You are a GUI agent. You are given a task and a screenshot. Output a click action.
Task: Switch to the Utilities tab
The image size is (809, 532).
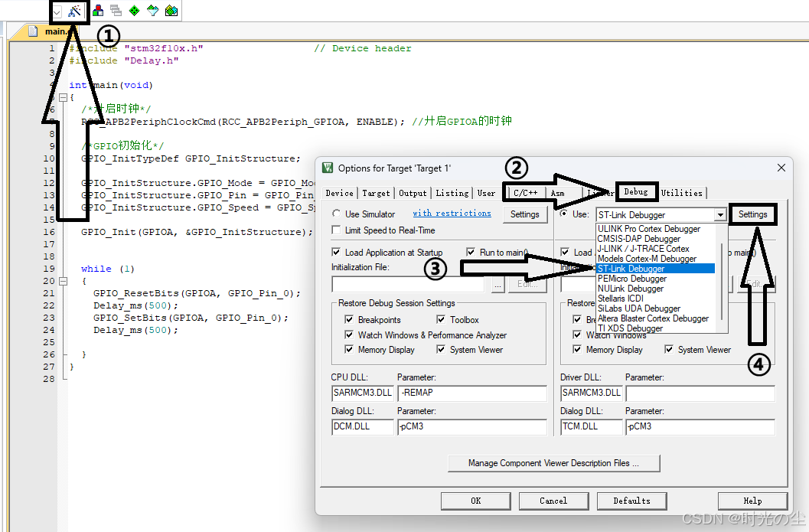(x=681, y=193)
